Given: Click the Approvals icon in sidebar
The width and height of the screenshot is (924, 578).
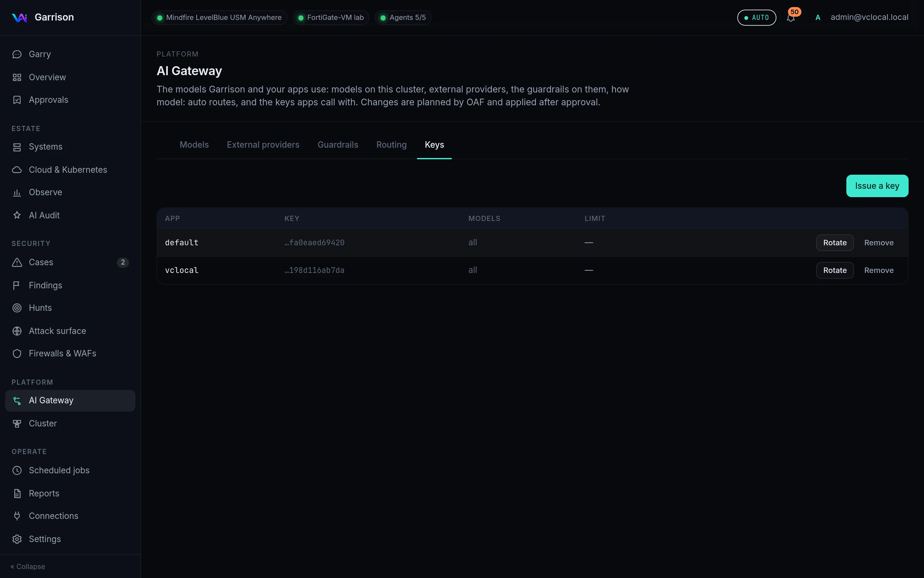Looking at the screenshot, I should [17, 100].
